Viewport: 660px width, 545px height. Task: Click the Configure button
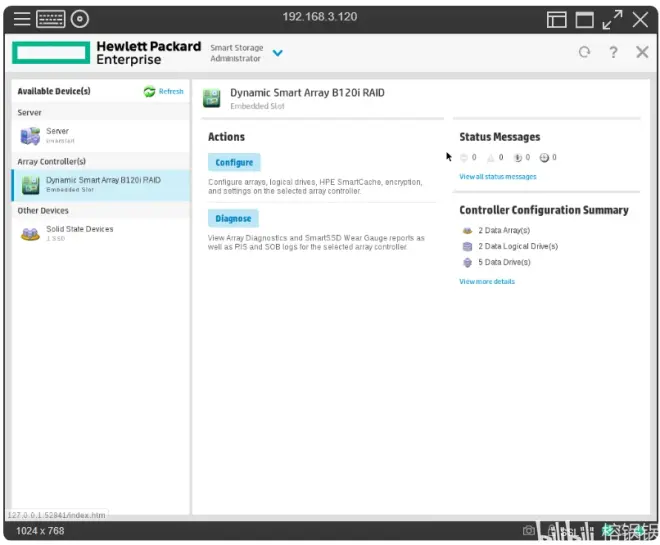[x=234, y=162]
